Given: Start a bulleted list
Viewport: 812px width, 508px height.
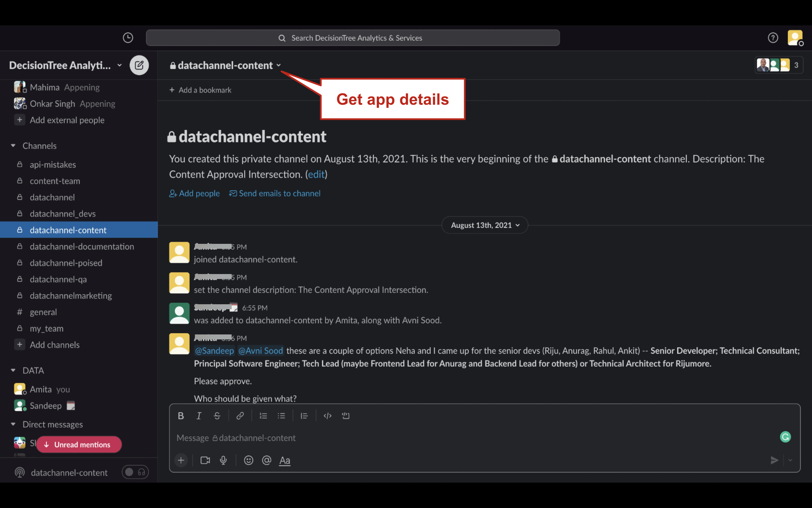Looking at the screenshot, I should coord(281,416).
